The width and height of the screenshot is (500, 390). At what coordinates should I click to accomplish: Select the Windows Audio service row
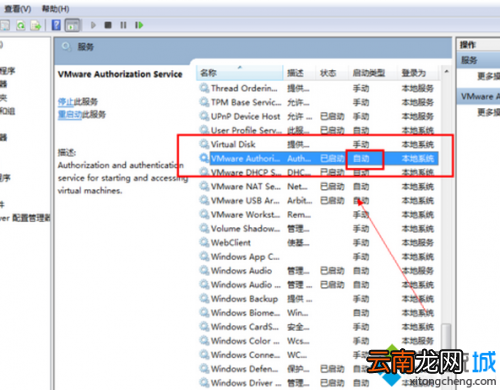point(318,271)
